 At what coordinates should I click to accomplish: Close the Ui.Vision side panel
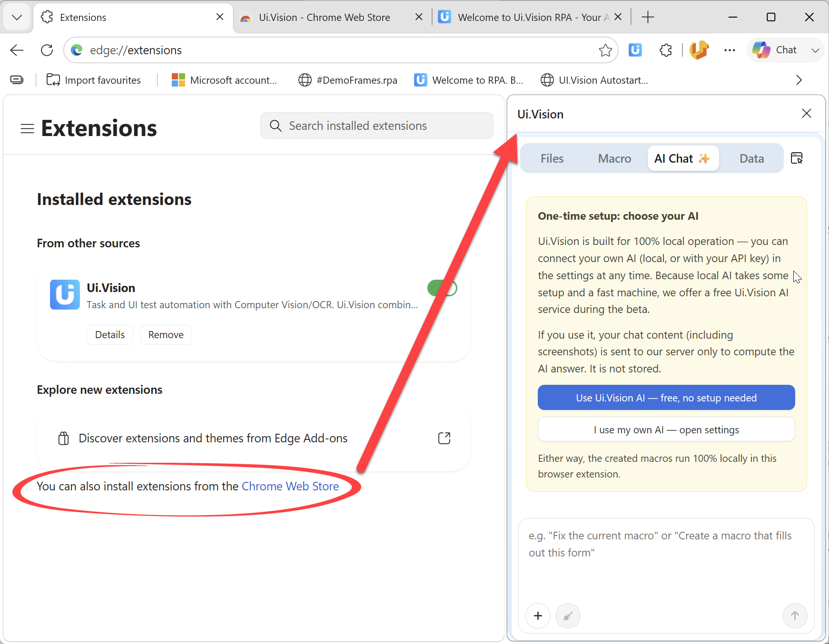807,113
